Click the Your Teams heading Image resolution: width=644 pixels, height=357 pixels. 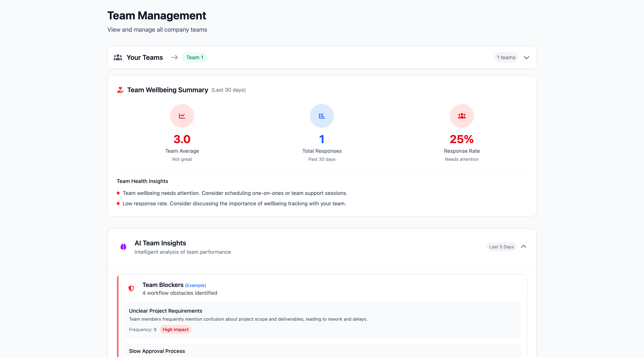[145, 58]
